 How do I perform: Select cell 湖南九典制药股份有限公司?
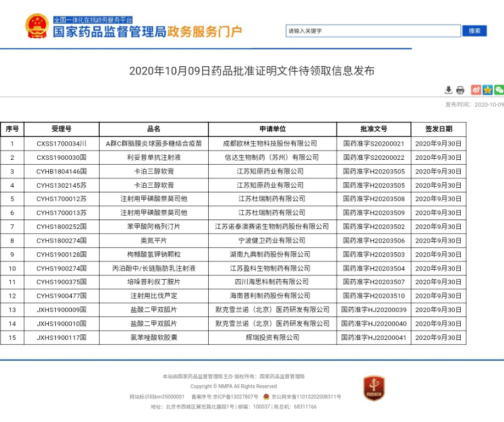point(273,255)
